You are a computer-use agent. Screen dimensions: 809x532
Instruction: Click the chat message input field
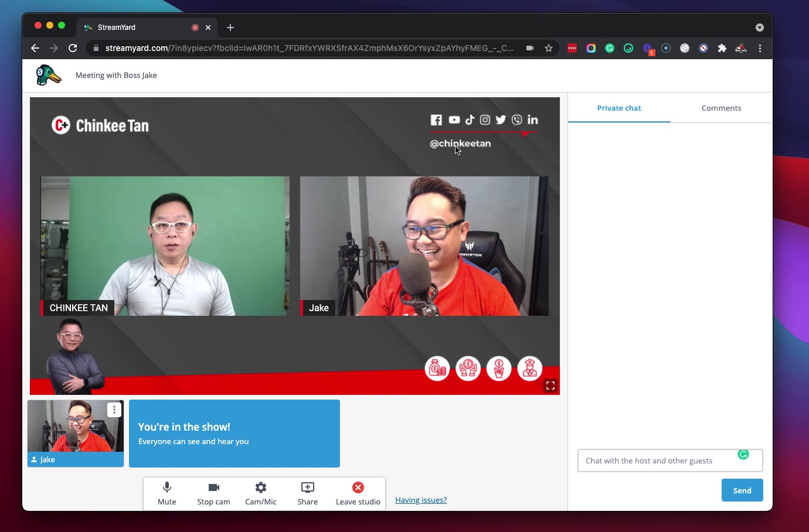tap(670, 461)
